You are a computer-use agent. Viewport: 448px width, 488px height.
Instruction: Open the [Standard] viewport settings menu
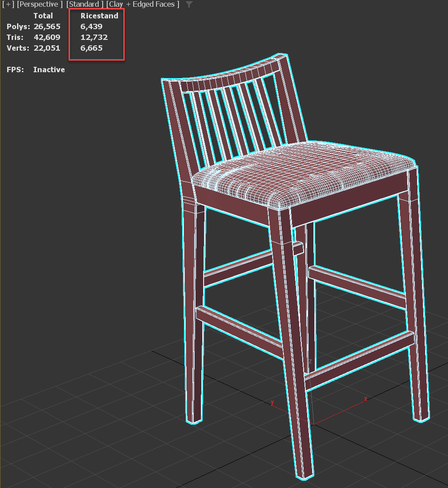pos(85,4)
